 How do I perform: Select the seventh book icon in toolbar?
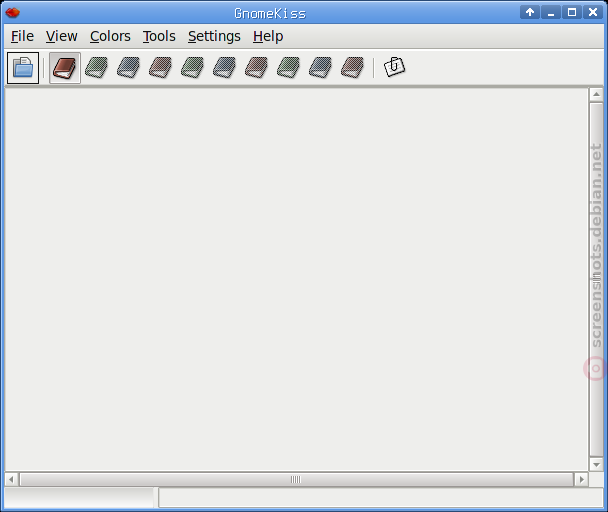point(256,67)
